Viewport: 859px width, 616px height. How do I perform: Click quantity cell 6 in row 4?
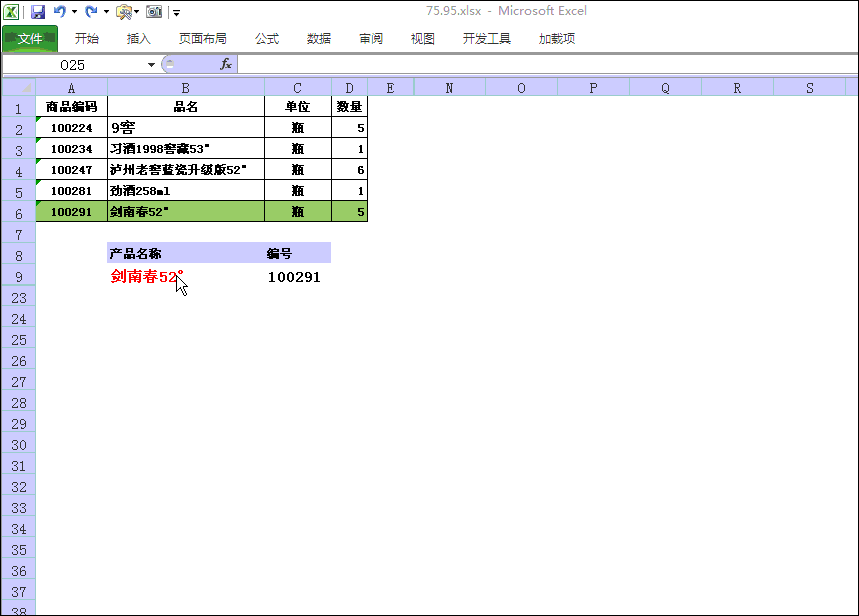(350, 170)
